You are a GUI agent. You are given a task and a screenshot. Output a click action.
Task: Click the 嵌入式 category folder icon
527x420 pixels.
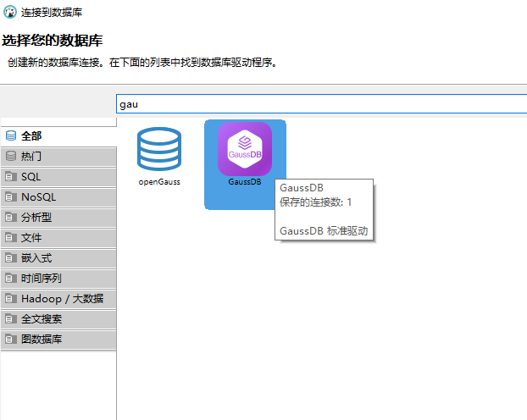[11, 258]
